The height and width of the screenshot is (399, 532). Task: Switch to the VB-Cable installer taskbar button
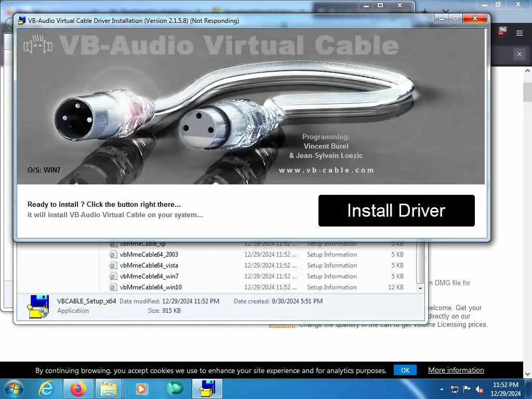(207, 389)
